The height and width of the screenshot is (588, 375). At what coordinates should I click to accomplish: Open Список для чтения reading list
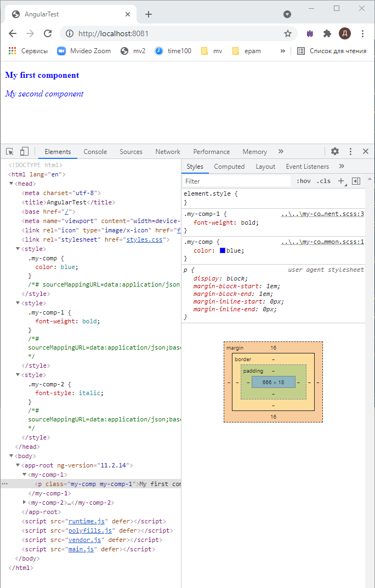point(332,51)
